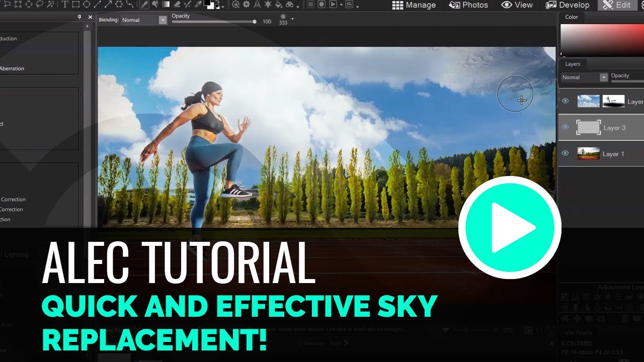This screenshot has width=644, height=362.
Task: Click the stop recording action button
Action: [311, 5]
